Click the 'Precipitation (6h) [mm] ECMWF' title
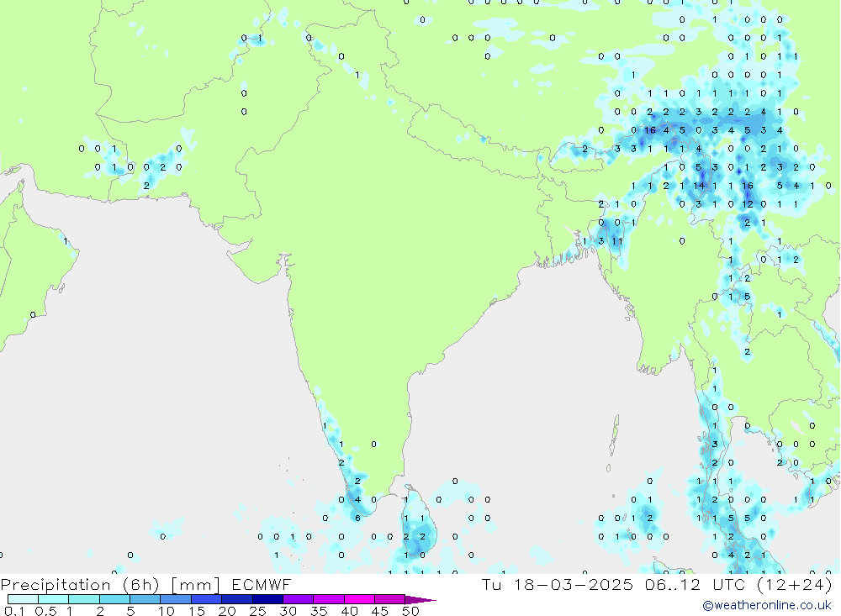The height and width of the screenshot is (616, 841). (x=145, y=584)
